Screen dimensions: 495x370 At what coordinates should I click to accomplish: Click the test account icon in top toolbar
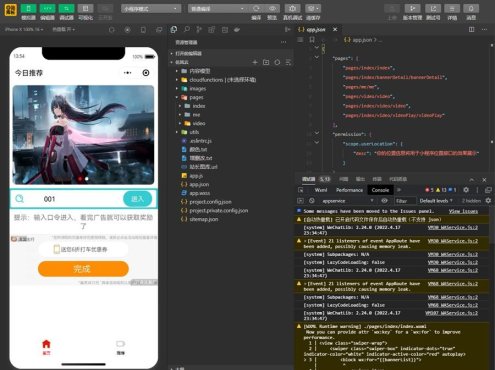(x=433, y=8)
